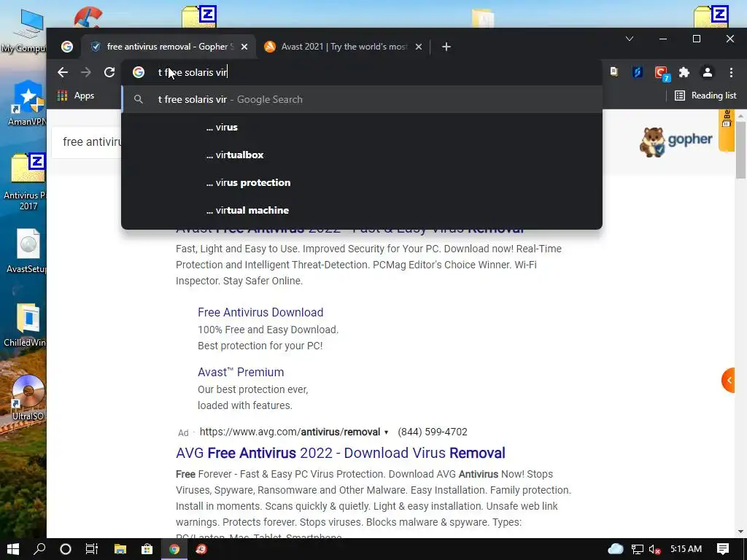Select the My Computer desktop icon
Screen dimensions: 747x560
(x=26, y=31)
